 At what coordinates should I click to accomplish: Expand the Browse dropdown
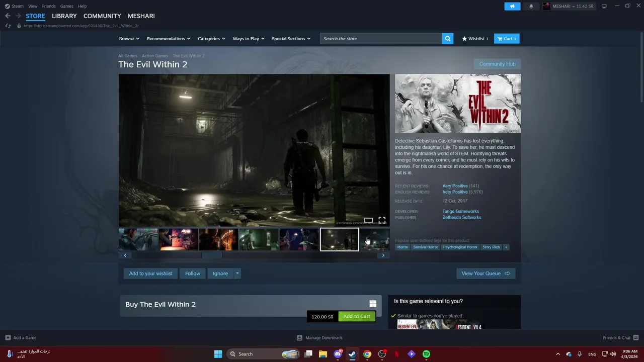pyautogui.click(x=129, y=39)
